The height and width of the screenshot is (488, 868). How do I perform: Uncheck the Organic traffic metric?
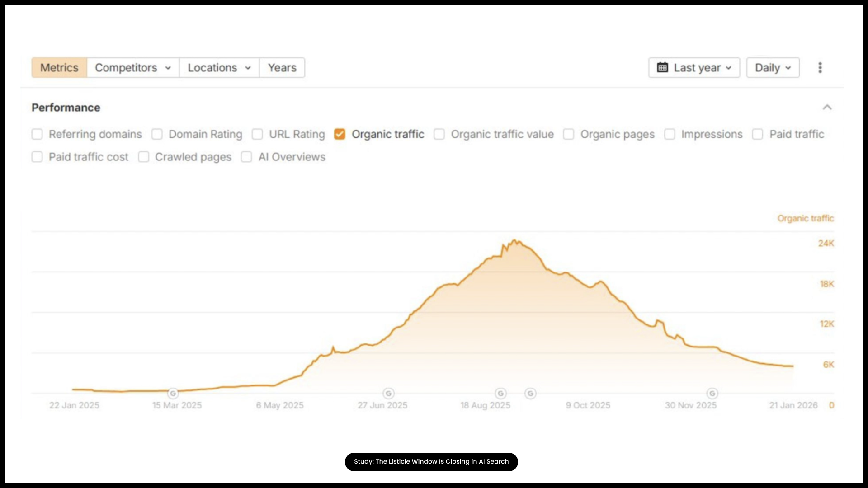pyautogui.click(x=340, y=134)
